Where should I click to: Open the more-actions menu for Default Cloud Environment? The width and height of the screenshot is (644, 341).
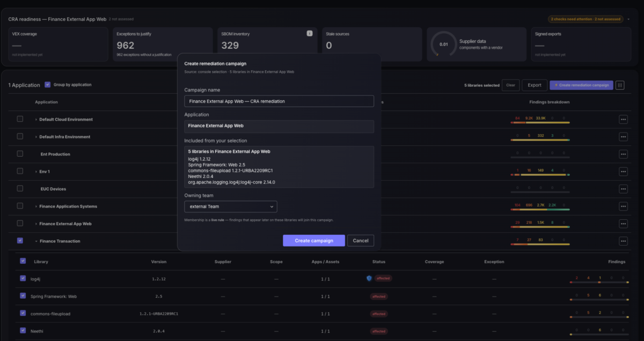623,120
